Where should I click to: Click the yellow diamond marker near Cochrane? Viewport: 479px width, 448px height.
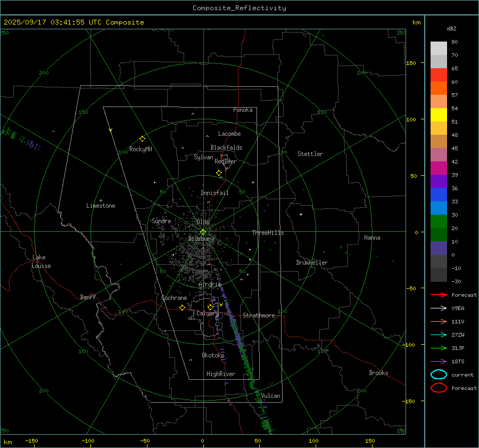click(x=182, y=307)
